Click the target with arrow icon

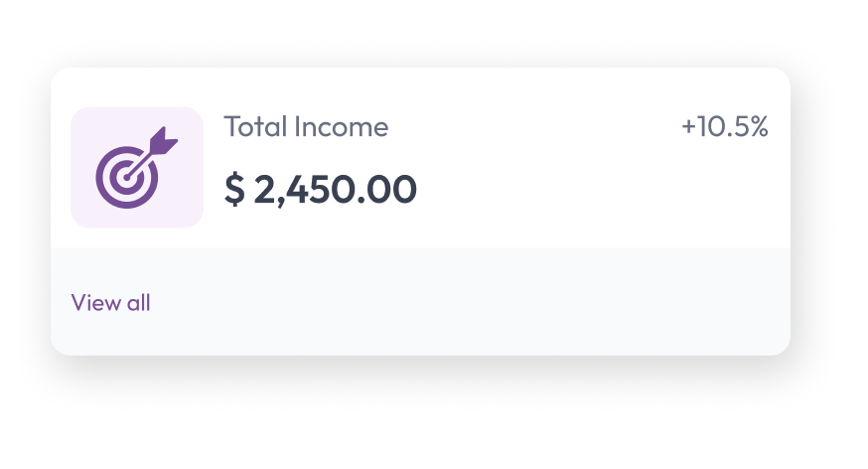pos(136,167)
